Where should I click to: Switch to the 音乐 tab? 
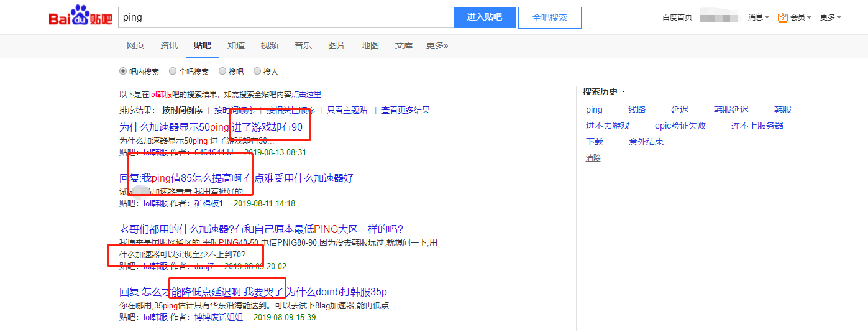click(x=303, y=45)
